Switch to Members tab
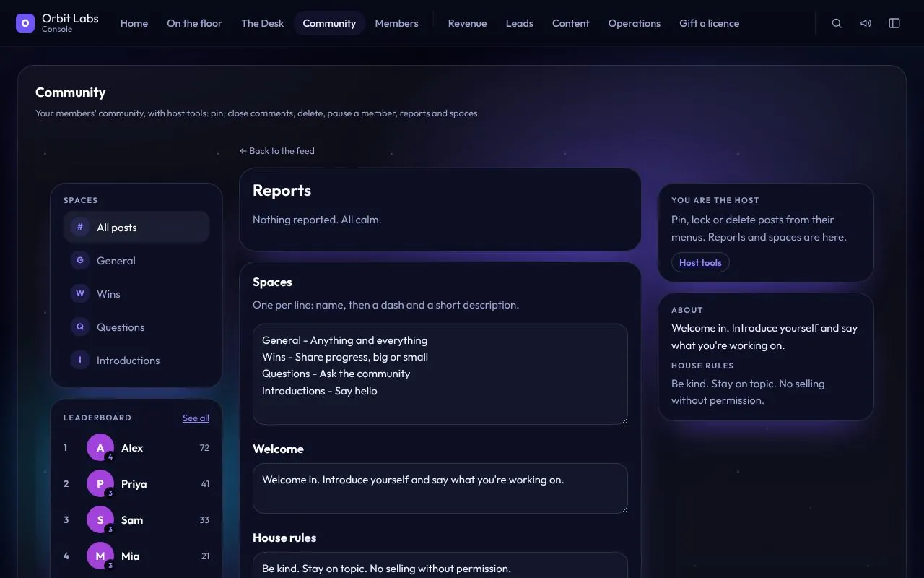 tap(396, 23)
